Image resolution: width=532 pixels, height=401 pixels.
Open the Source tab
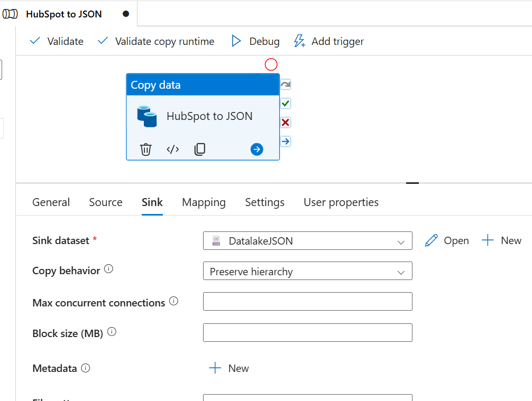(106, 202)
